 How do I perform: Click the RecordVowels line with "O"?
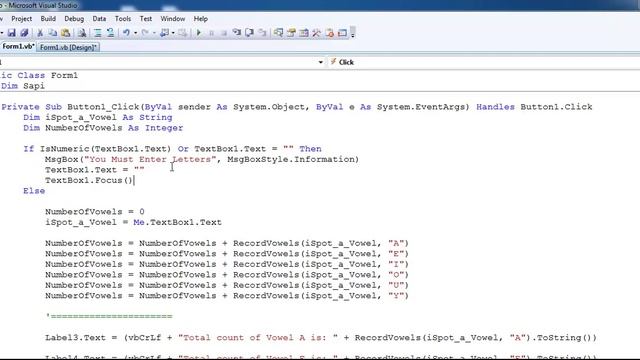(227, 275)
